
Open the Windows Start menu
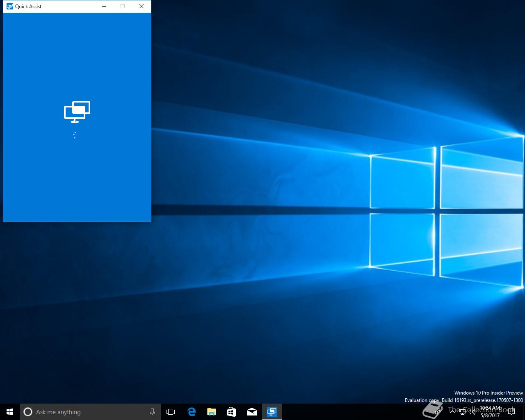coord(10,412)
